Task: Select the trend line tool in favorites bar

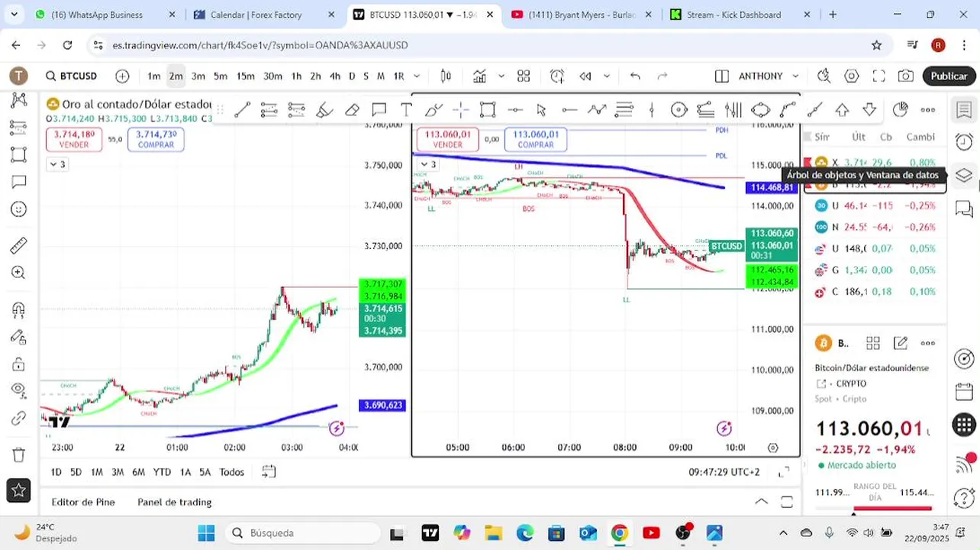Action: click(x=243, y=110)
